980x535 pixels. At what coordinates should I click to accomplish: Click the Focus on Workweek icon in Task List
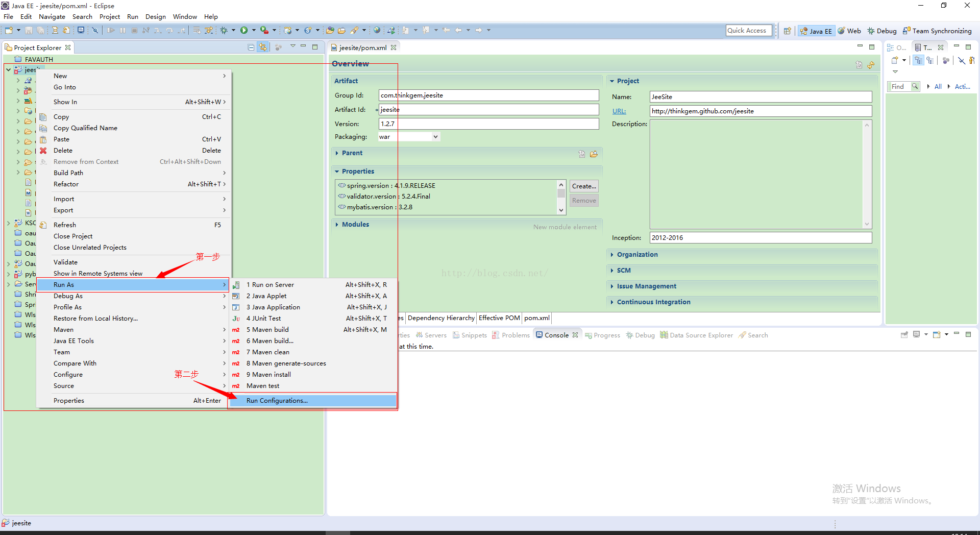point(946,60)
